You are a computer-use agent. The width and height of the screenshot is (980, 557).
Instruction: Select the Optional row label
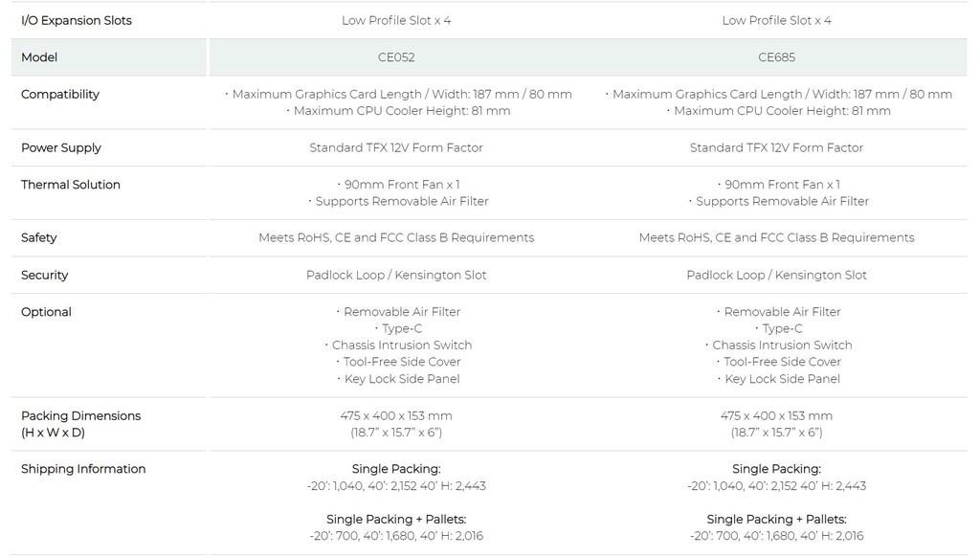coord(46,312)
